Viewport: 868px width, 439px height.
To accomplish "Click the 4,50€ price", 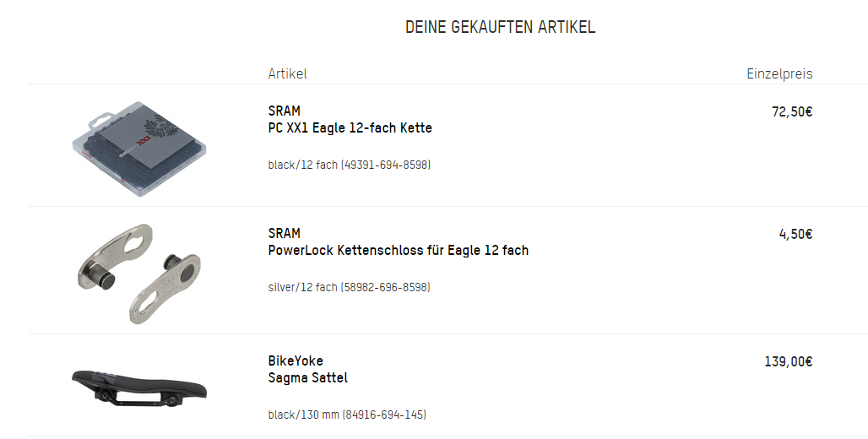I will (x=795, y=234).
